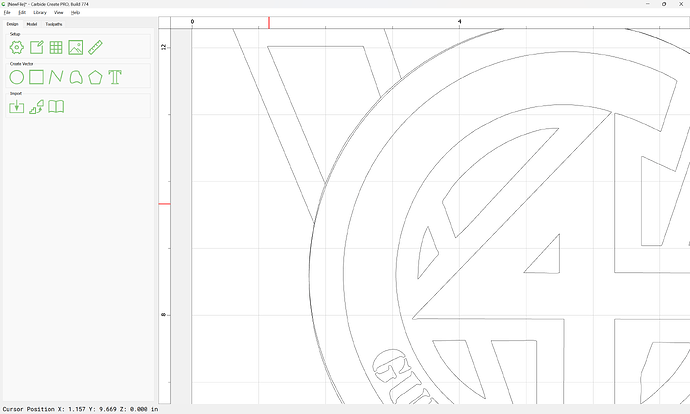Open the design Library book icon
Image resolution: width=690 pixels, height=414 pixels.
pyautogui.click(x=56, y=107)
